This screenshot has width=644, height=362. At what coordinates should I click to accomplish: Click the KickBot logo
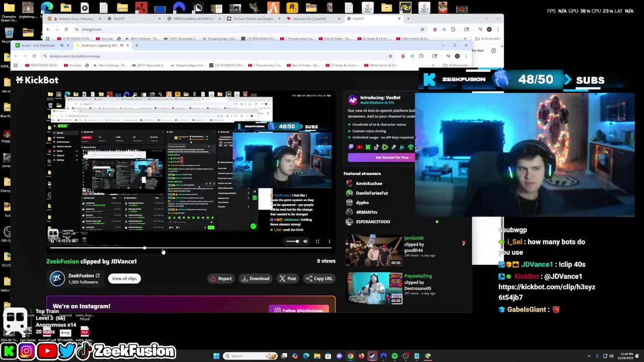pyautogui.click(x=37, y=80)
